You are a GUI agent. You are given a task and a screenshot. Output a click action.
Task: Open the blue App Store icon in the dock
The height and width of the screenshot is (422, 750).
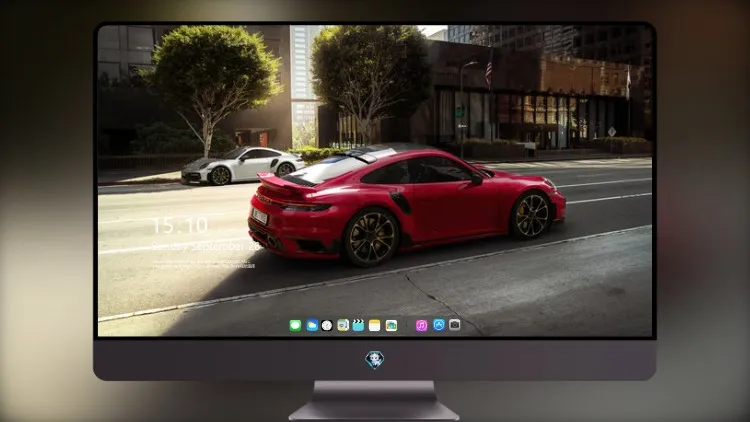pos(439,325)
